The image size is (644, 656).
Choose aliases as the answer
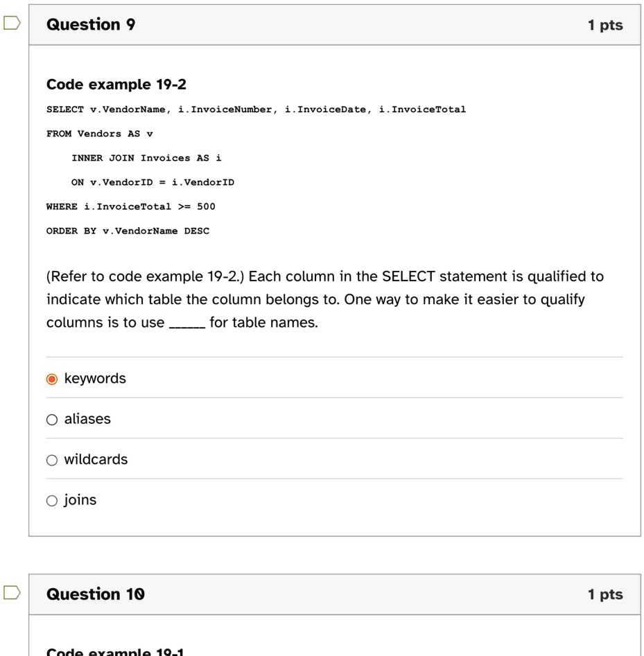52,418
